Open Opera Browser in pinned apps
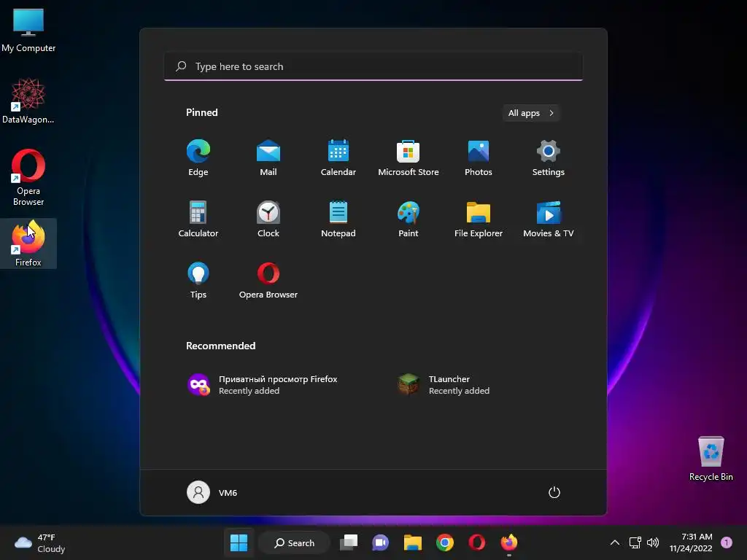Image resolution: width=747 pixels, height=560 pixels. (268, 281)
